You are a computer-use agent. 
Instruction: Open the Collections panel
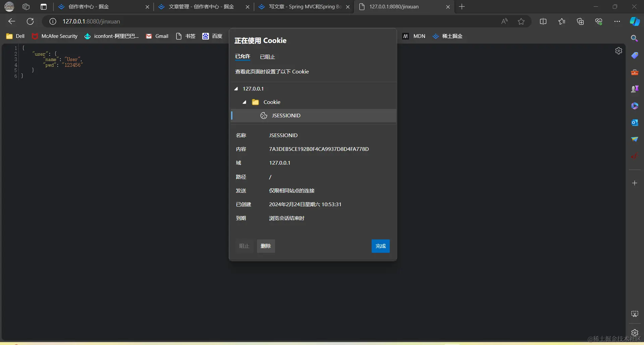[x=580, y=21]
